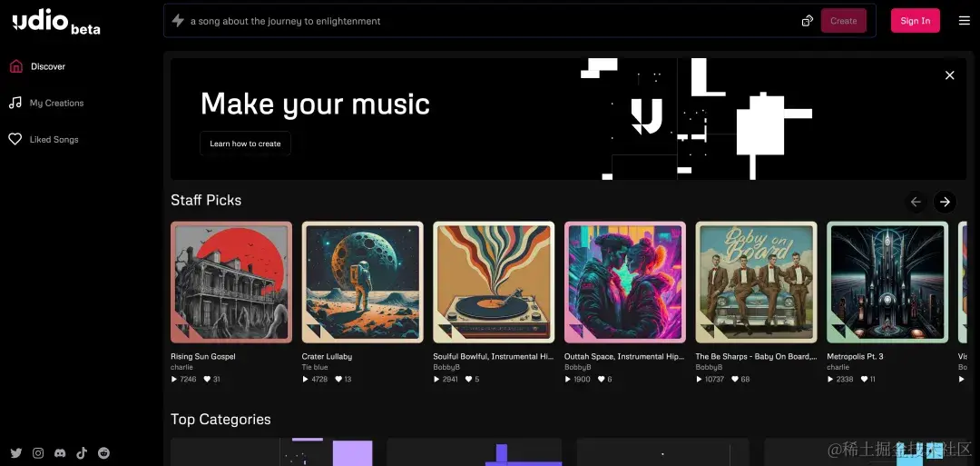Open the hamburger menu icon
This screenshot has height=466, width=980.
click(x=965, y=21)
